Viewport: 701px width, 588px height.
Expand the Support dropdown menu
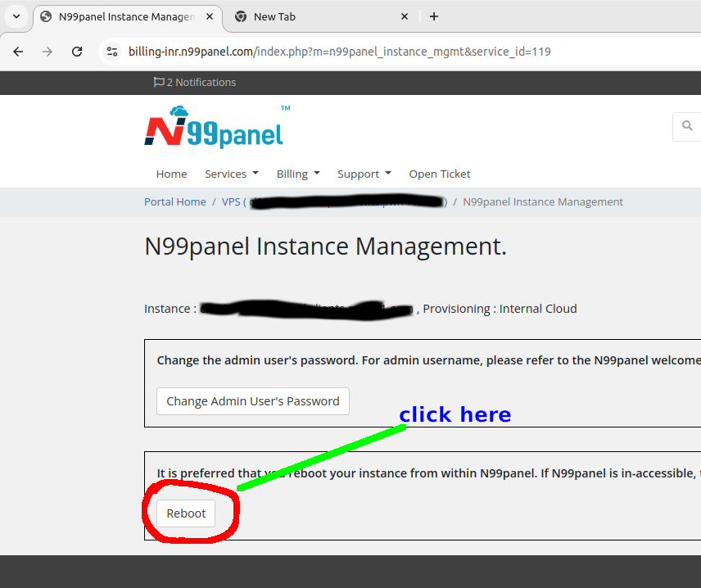click(364, 174)
